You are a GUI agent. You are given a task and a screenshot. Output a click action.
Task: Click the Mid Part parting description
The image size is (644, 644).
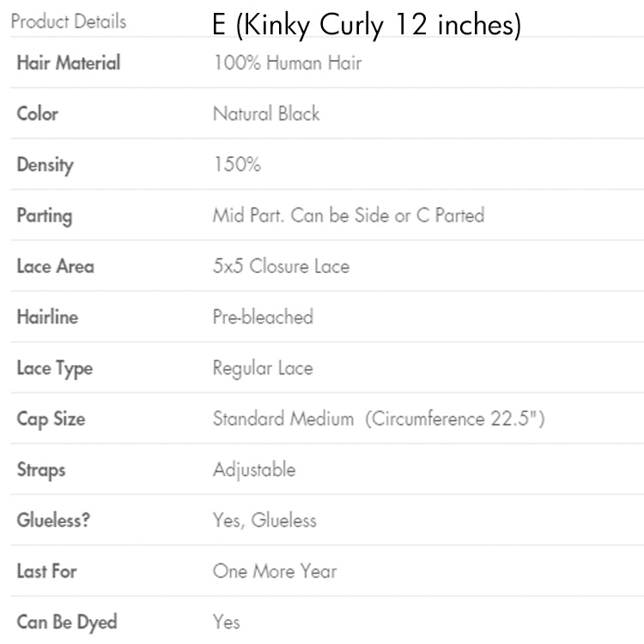click(x=348, y=216)
